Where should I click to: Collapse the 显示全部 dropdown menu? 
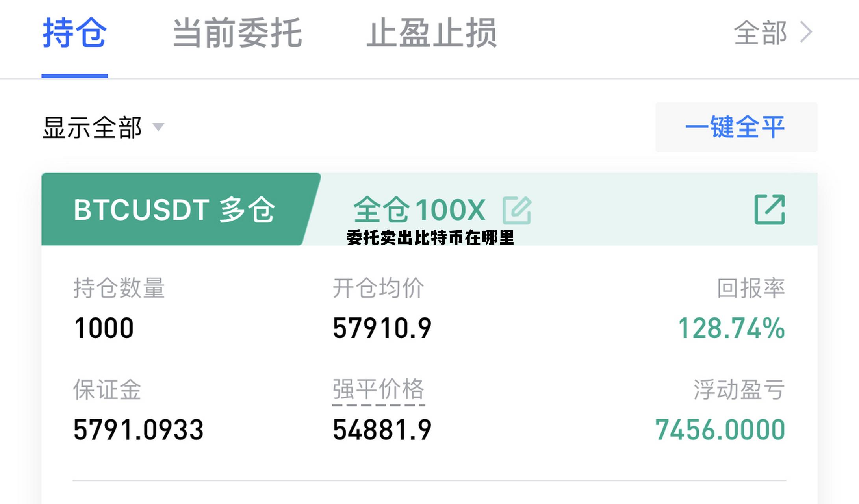pyautogui.click(x=158, y=127)
